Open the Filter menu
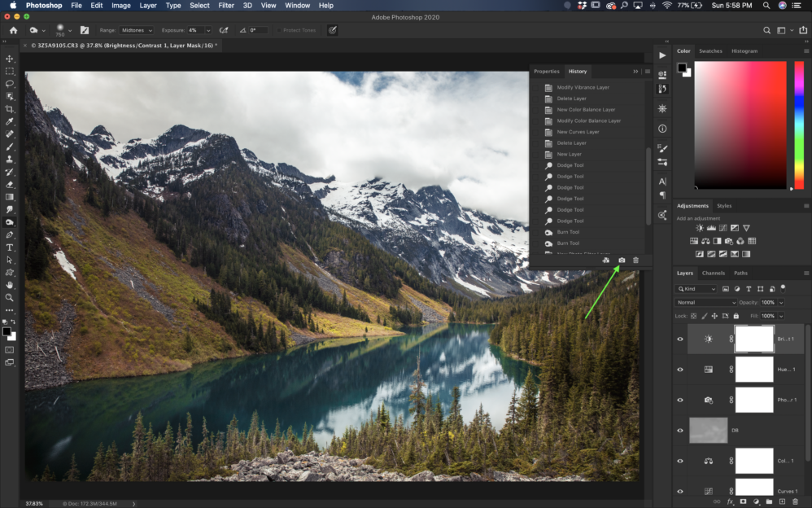Viewport: 812px width, 508px height. point(226,6)
